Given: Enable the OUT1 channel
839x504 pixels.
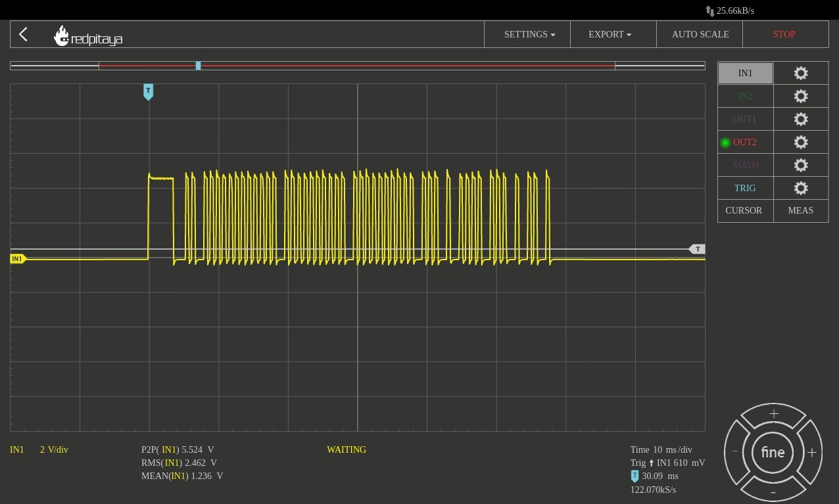Looking at the screenshot, I should click(745, 119).
